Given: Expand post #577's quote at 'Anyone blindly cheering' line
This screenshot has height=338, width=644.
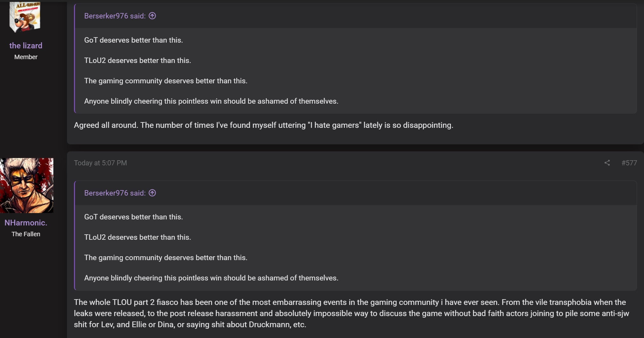Looking at the screenshot, I should pos(211,278).
